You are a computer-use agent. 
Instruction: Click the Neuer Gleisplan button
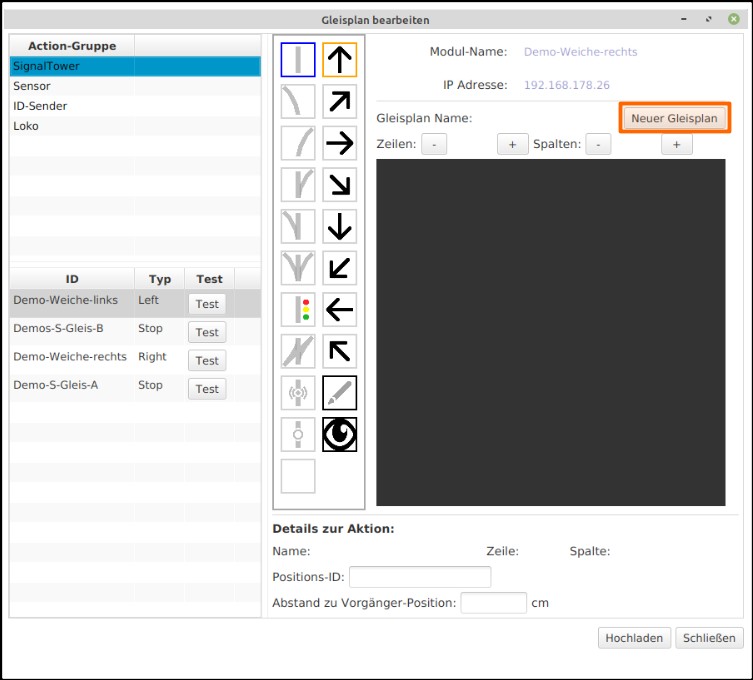674,118
